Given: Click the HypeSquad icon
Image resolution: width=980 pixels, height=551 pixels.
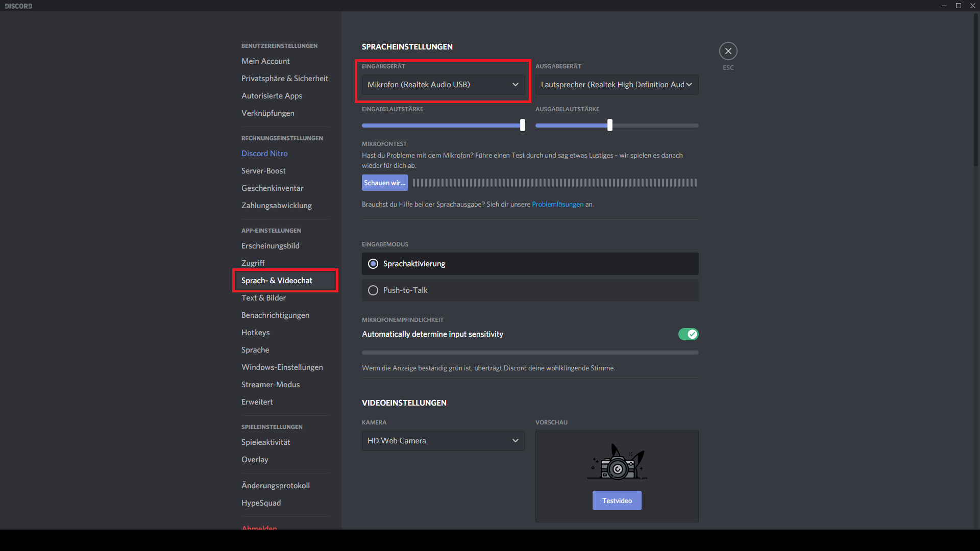Looking at the screenshot, I should [x=261, y=502].
